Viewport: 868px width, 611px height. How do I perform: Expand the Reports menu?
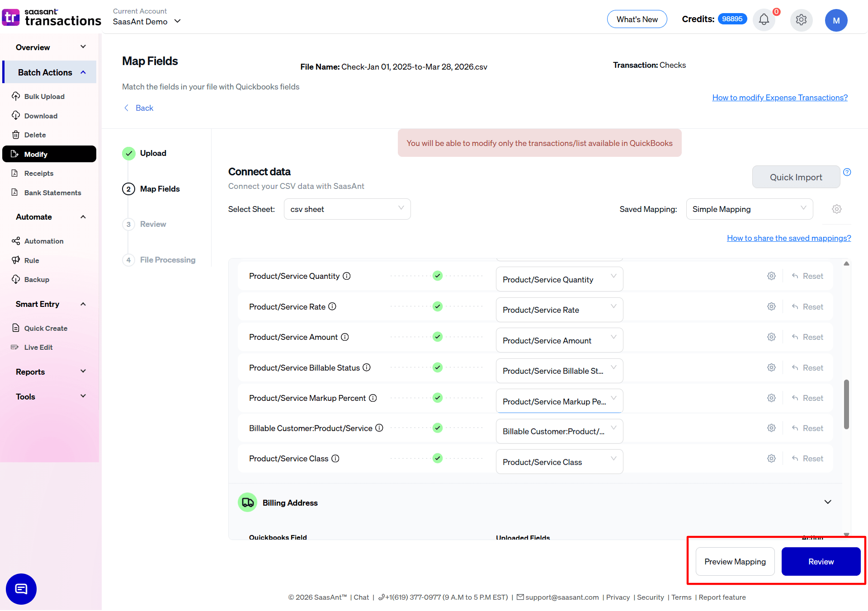(x=50, y=371)
